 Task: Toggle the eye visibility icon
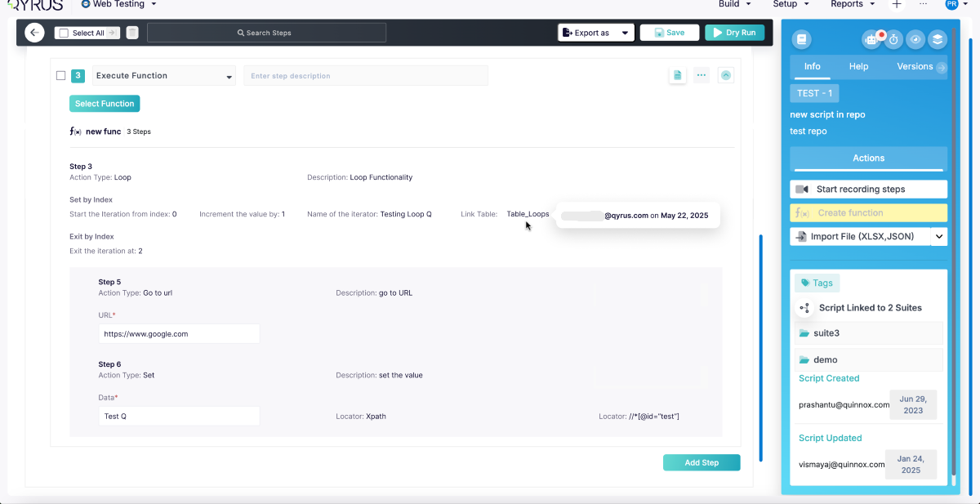coord(915,39)
